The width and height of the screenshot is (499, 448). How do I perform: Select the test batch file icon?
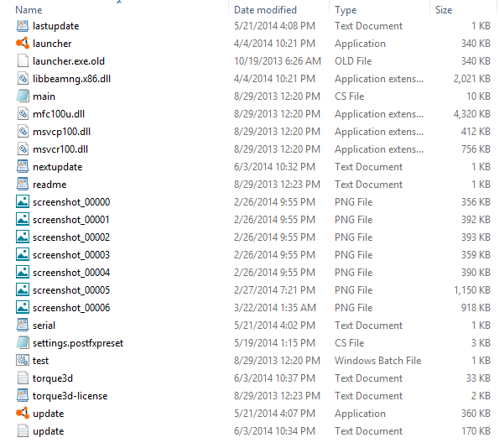pos(23,361)
